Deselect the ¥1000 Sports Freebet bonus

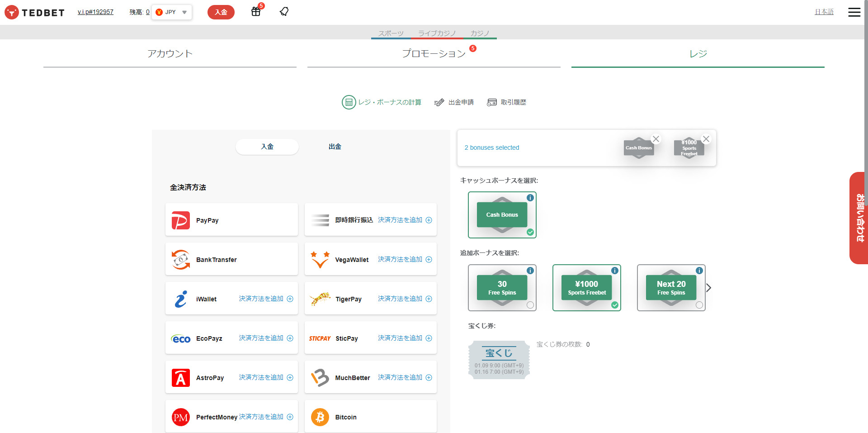(x=587, y=288)
